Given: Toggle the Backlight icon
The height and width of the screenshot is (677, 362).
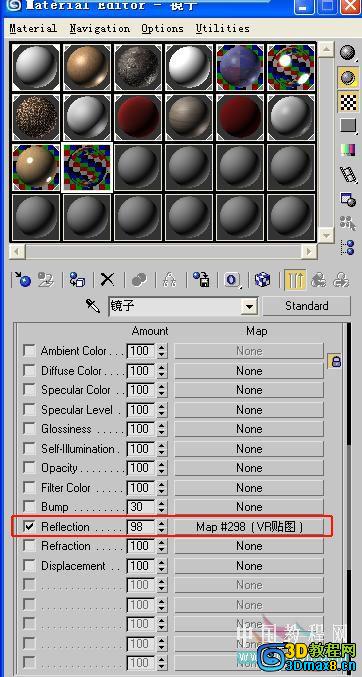Looking at the screenshot, I should click(x=348, y=78).
